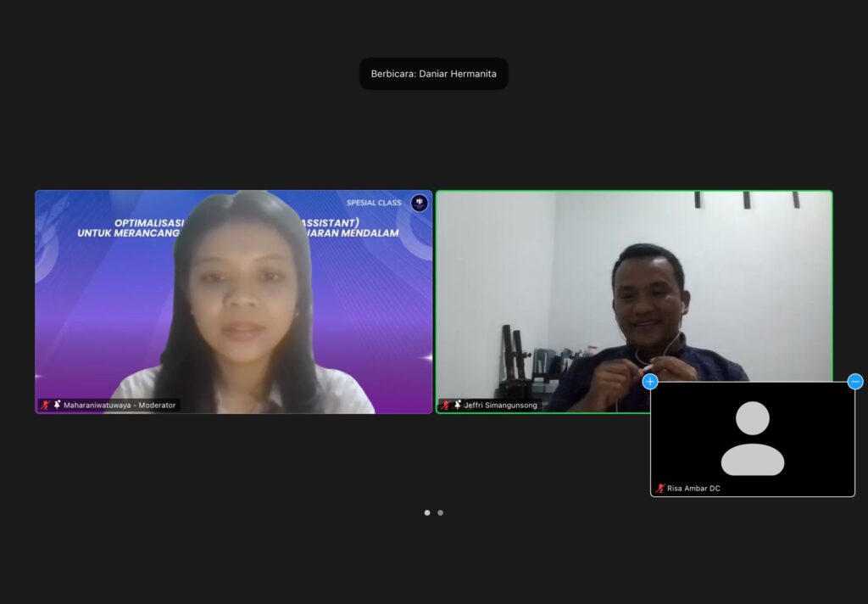The height and width of the screenshot is (604, 868).
Task: Click the round logo in Spesial Class banner
Action: point(419,203)
